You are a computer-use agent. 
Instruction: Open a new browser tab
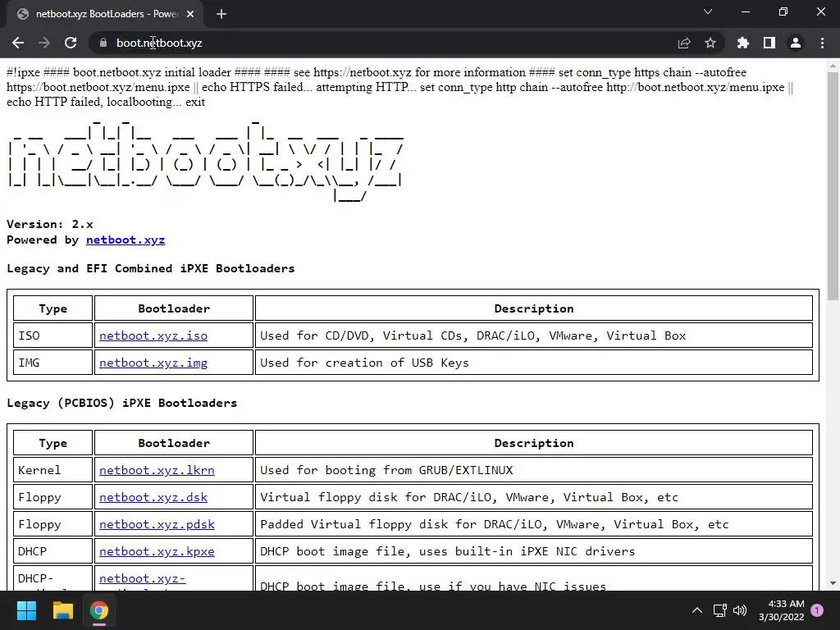(x=221, y=15)
